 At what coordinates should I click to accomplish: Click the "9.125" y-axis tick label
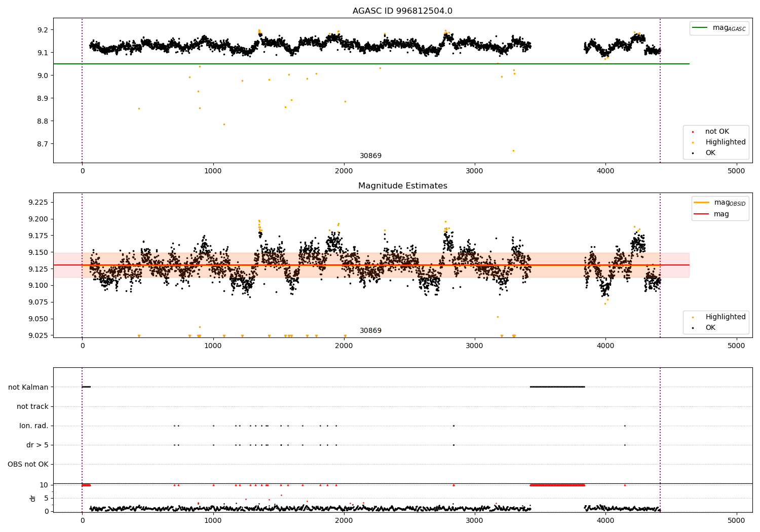click(x=39, y=269)
